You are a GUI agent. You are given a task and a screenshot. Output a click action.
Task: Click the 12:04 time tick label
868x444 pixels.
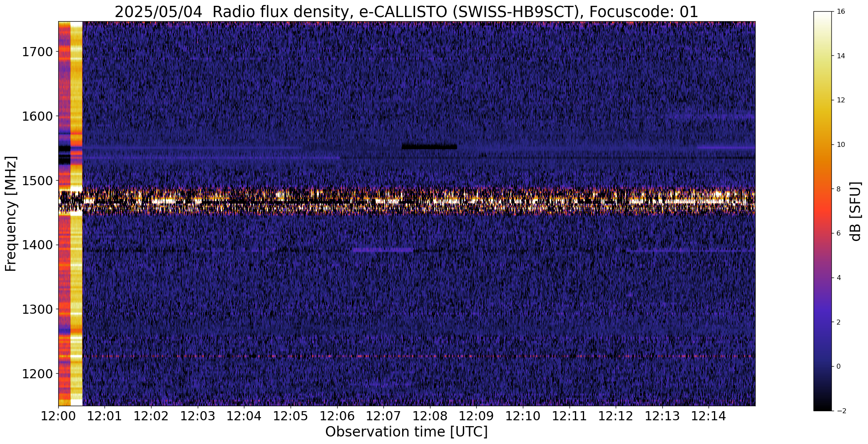click(244, 416)
